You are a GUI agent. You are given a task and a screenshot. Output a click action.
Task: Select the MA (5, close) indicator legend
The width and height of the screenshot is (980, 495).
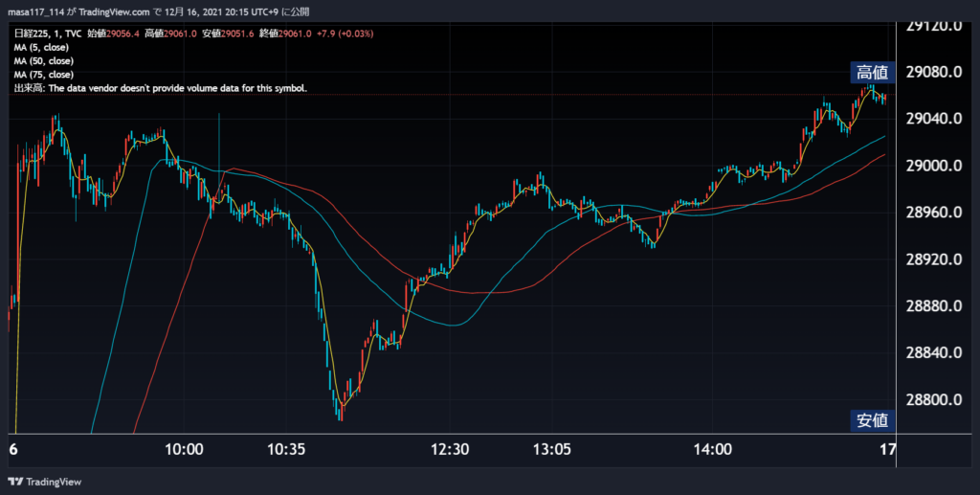tap(41, 48)
